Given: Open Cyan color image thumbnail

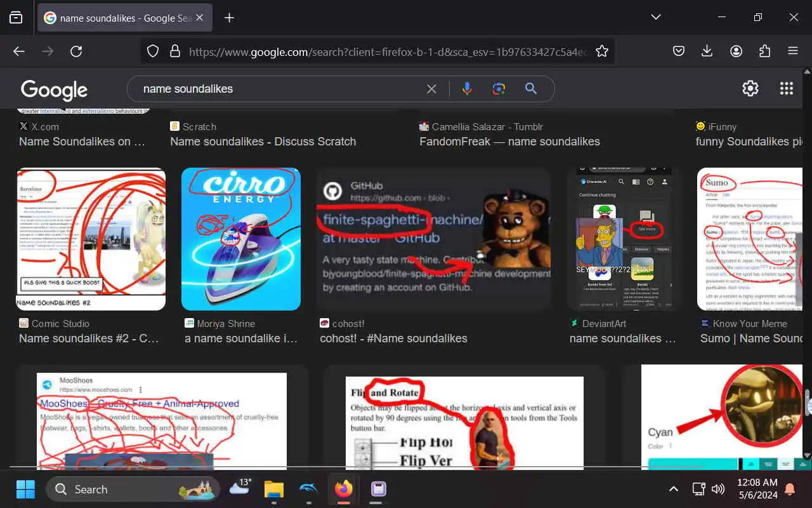Looking at the screenshot, I should [x=721, y=418].
